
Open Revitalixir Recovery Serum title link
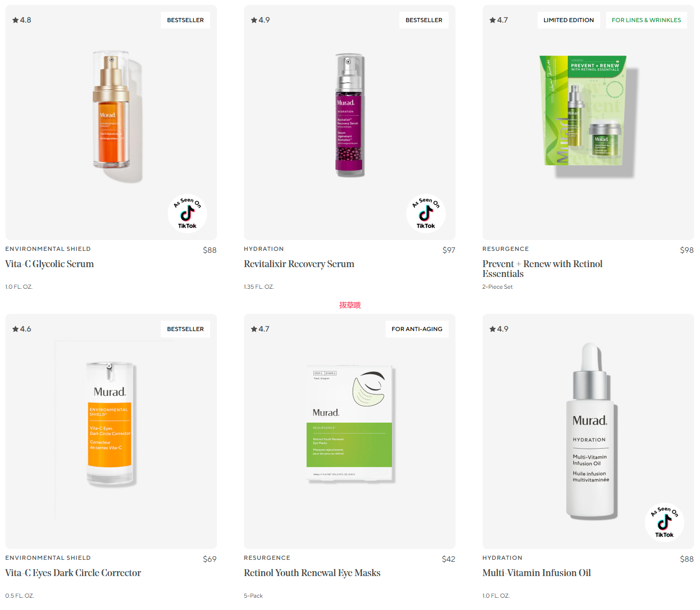click(x=299, y=264)
